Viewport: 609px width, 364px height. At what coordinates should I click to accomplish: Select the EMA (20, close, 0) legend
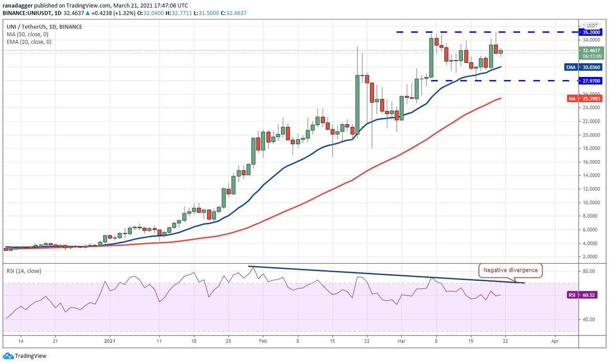pos(29,42)
